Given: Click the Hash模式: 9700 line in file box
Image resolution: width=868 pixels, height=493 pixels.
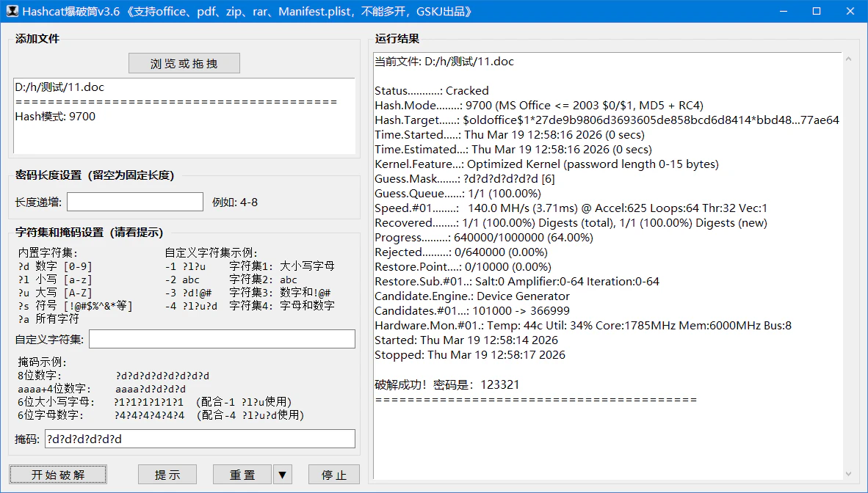Looking at the screenshot, I should [55, 116].
